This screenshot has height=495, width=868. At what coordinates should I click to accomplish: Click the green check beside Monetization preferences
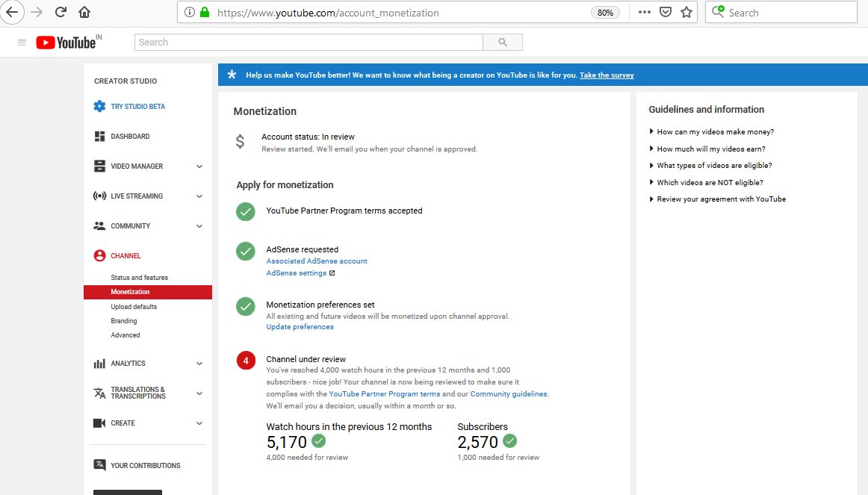coord(246,306)
